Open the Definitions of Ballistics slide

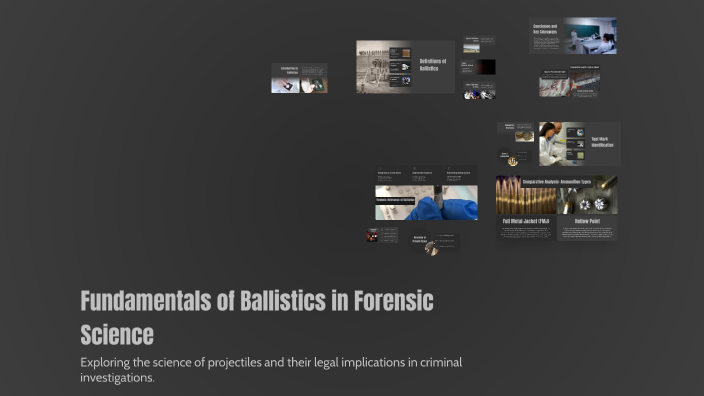405,67
